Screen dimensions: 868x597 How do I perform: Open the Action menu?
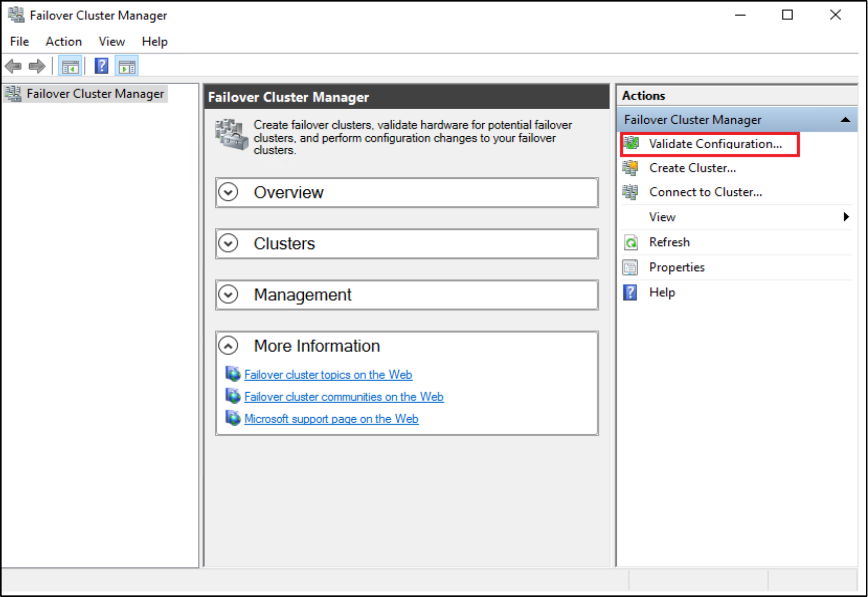63,42
